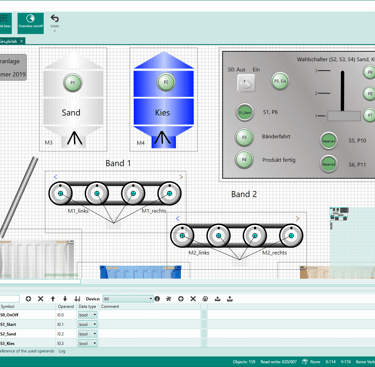Open the Device dropdown

click(128, 299)
